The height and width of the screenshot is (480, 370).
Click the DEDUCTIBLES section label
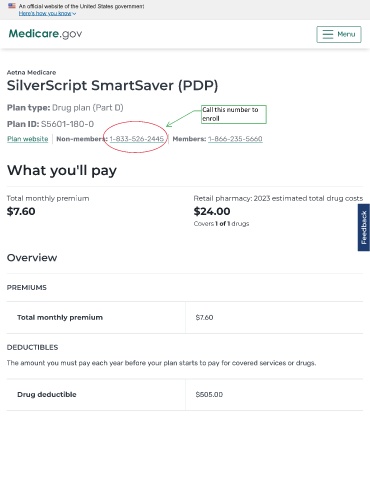tap(32, 347)
